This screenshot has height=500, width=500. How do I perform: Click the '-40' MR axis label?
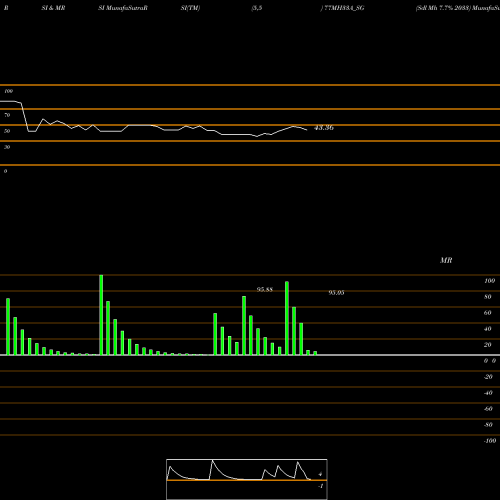pos(488,393)
